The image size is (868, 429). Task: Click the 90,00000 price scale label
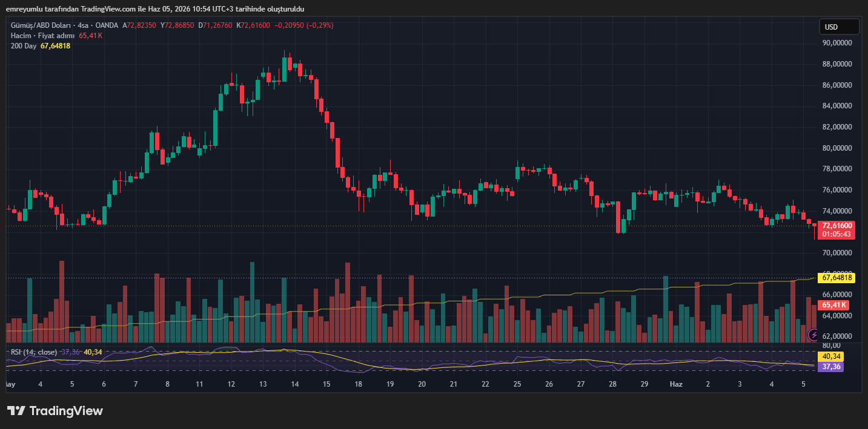(836, 43)
